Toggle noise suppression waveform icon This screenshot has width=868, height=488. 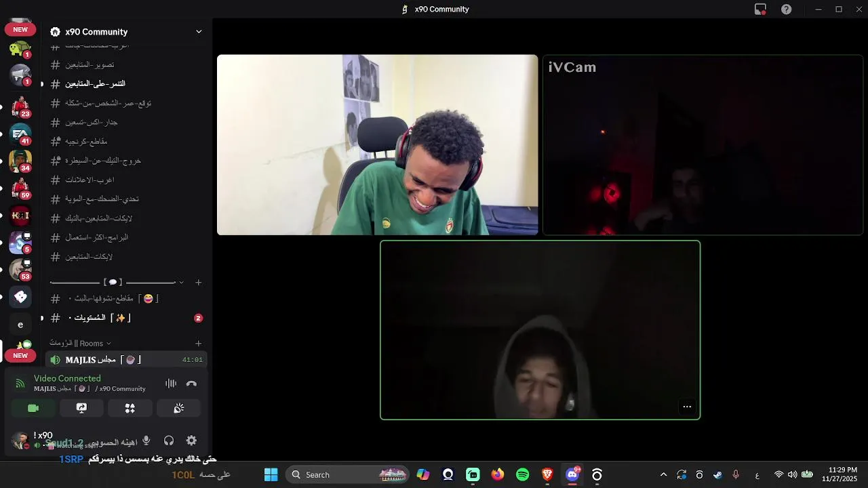171,384
